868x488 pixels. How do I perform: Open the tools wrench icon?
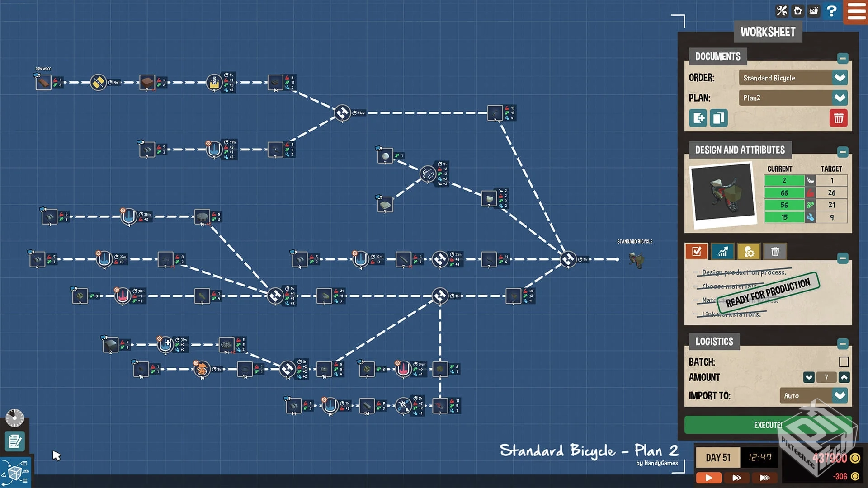(782, 10)
